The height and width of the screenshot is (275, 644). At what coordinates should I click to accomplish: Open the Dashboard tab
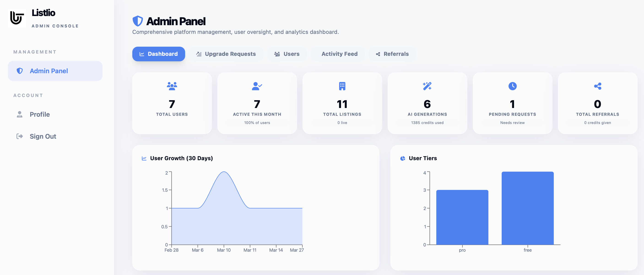[x=159, y=54]
